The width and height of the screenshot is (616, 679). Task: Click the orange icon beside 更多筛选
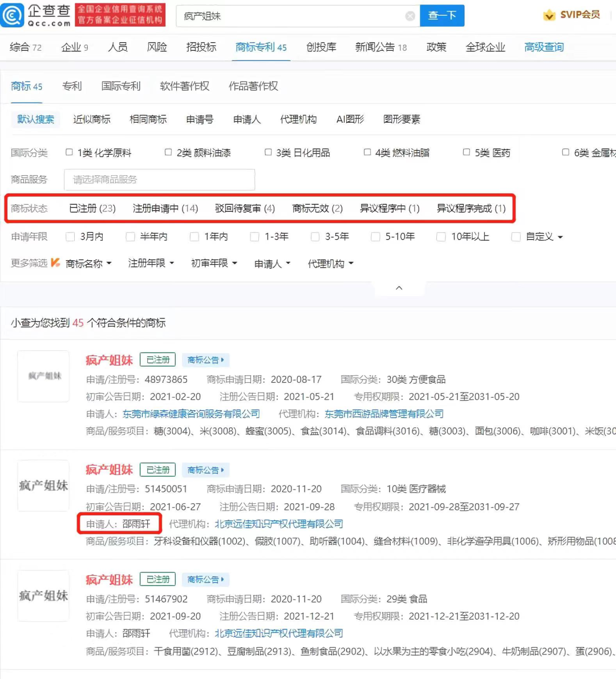click(55, 263)
